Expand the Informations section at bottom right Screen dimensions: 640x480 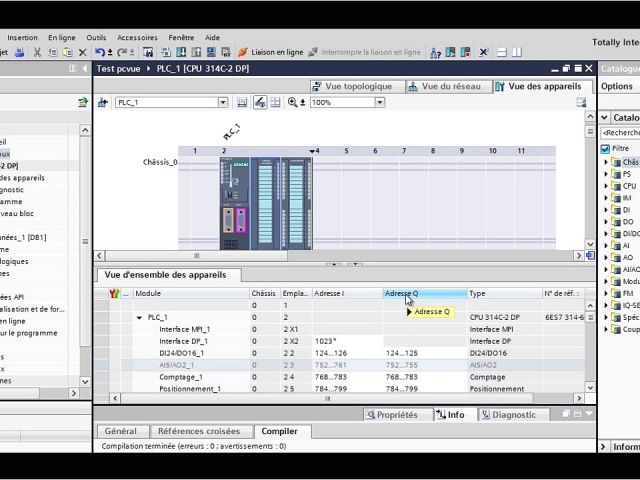[604, 447]
